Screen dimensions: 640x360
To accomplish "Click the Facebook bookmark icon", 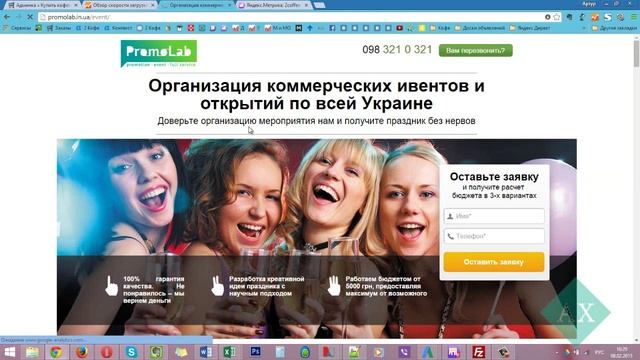I will (332, 28).
